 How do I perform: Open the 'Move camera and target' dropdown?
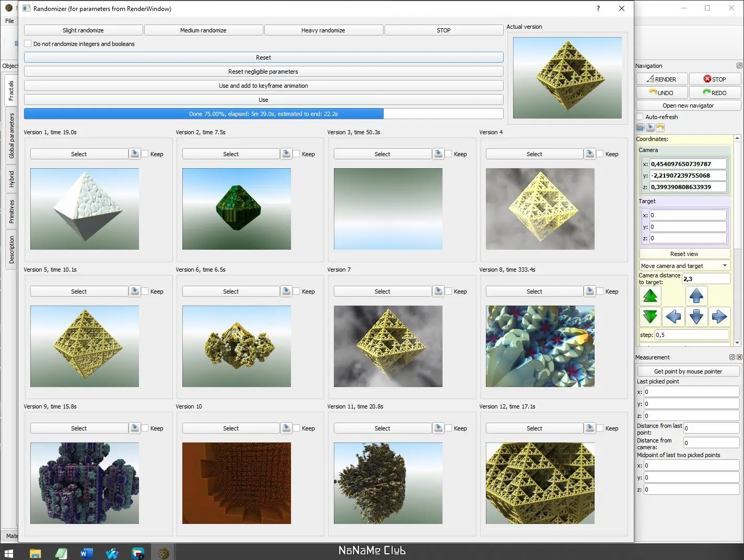point(684,266)
